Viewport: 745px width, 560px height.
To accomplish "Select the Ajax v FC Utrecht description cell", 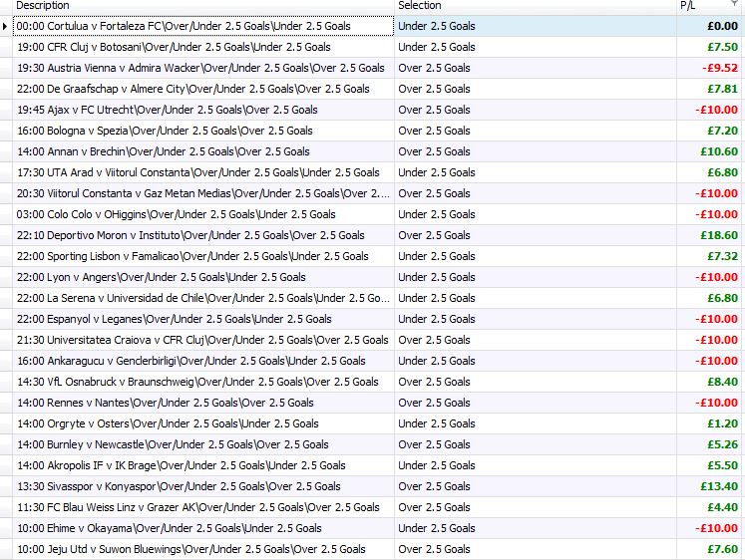I will pyautogui.click(x=203, y=110).
